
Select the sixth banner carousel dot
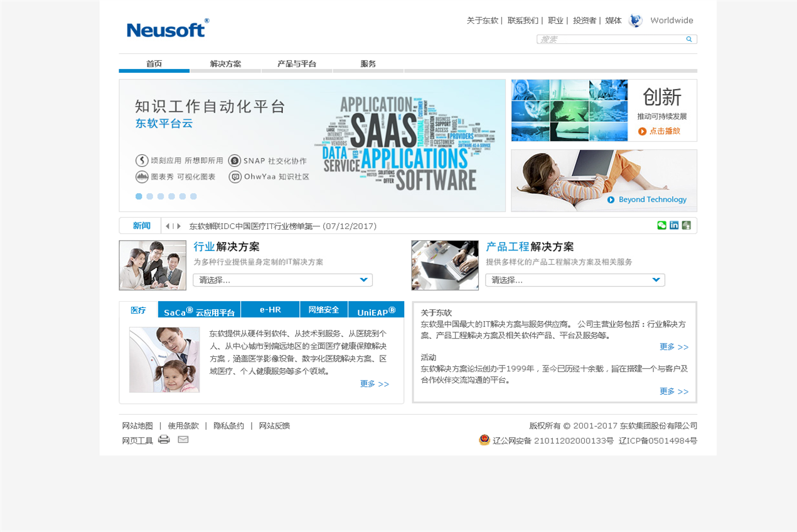[x=193, y=196]
